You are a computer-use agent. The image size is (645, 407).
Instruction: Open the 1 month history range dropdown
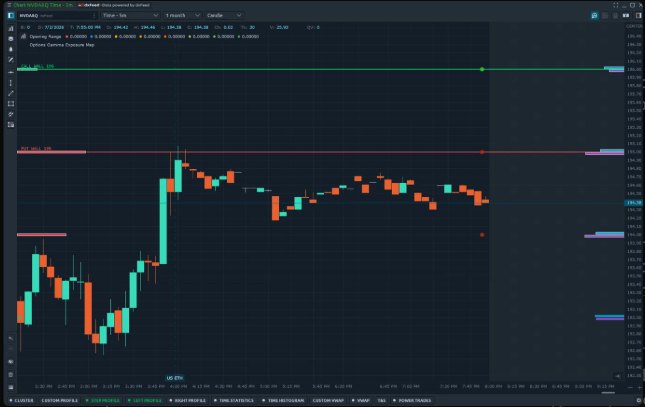(182, 15)
